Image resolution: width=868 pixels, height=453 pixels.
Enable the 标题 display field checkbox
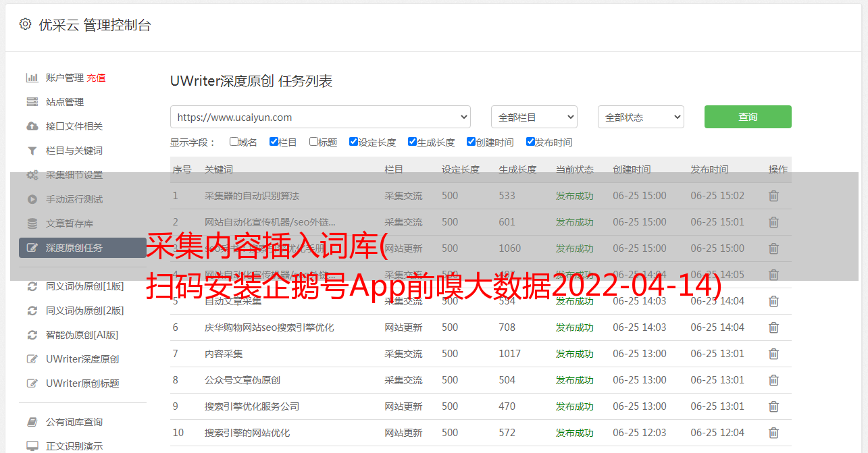point(313,142)
